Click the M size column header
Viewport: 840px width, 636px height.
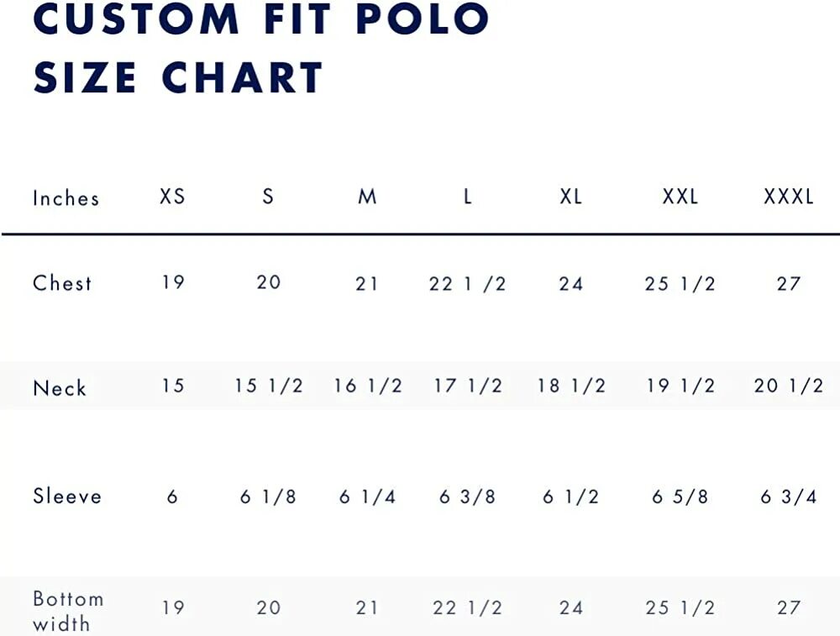pyautogui.click(x=367, y=197)
